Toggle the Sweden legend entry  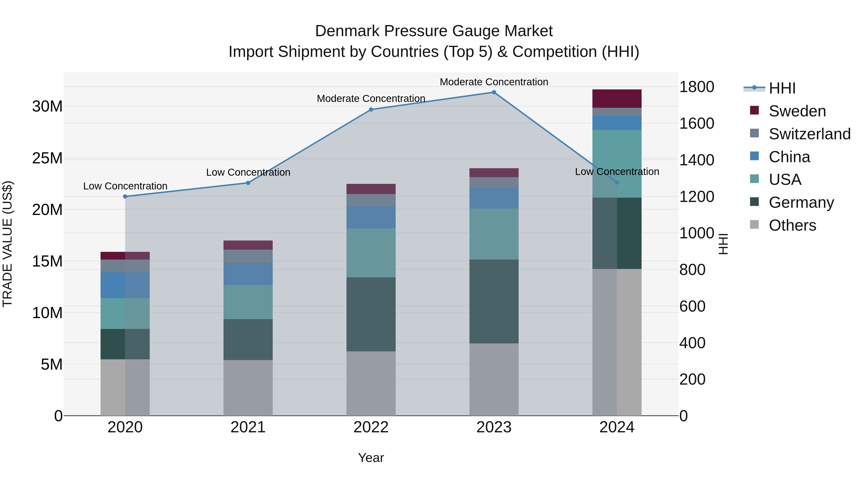(788, 111)
